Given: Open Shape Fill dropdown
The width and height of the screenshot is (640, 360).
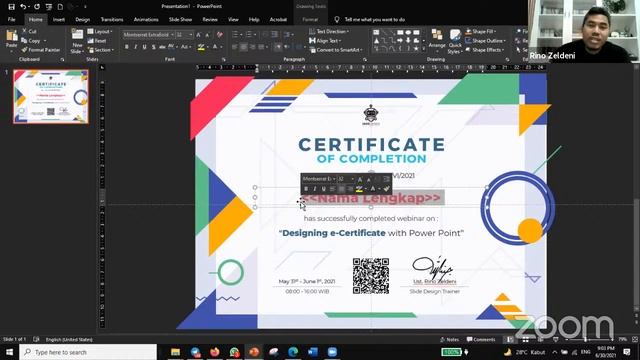Looking at the screenshot, I should coord(482,31).
